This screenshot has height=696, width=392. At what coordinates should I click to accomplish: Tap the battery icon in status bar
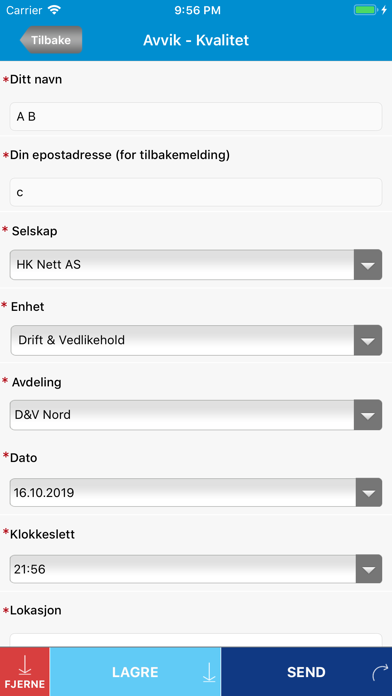tap(365, 10)
